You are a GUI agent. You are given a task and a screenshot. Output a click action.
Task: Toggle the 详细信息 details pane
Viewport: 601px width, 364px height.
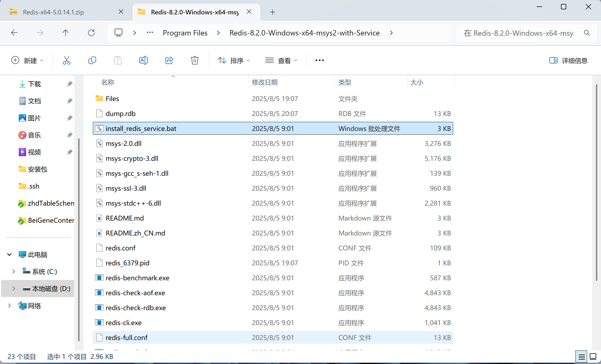tap(568, 61)
